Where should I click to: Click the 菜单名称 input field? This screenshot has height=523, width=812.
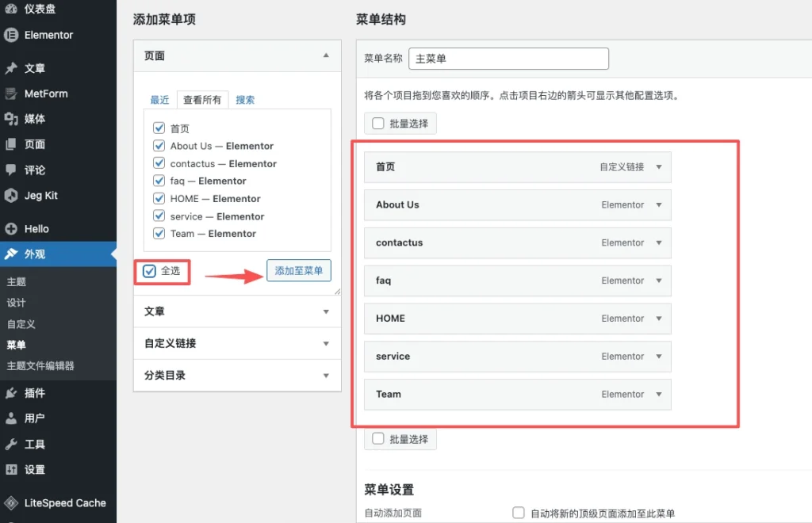pos(508,59)
